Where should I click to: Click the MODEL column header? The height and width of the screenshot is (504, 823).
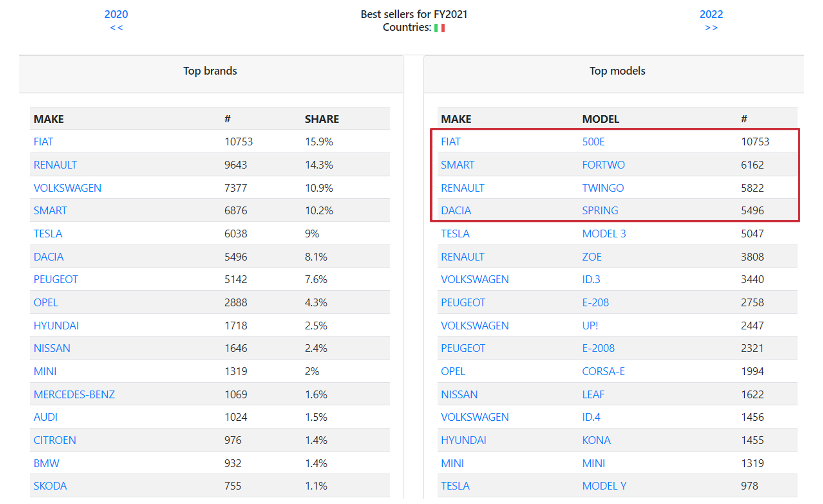(x=600, y=119)
